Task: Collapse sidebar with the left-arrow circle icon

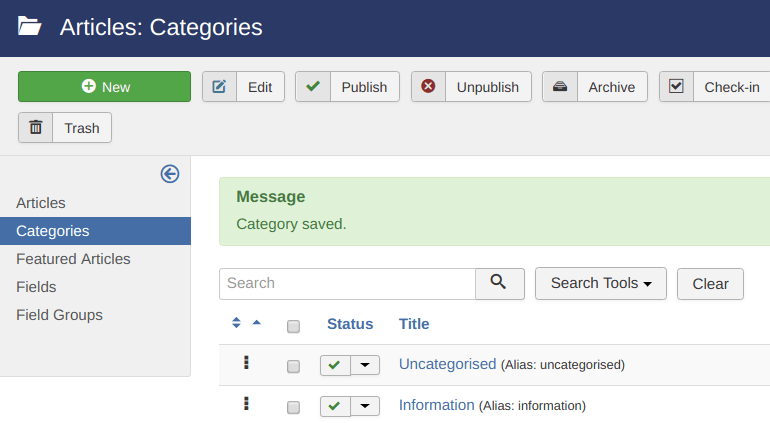Action: tap(170, 174)
